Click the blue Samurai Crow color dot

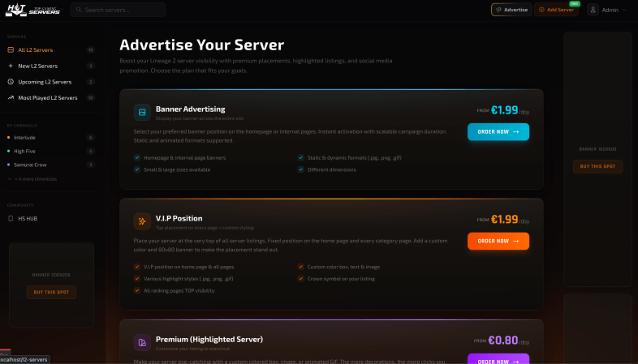(9, 165)
